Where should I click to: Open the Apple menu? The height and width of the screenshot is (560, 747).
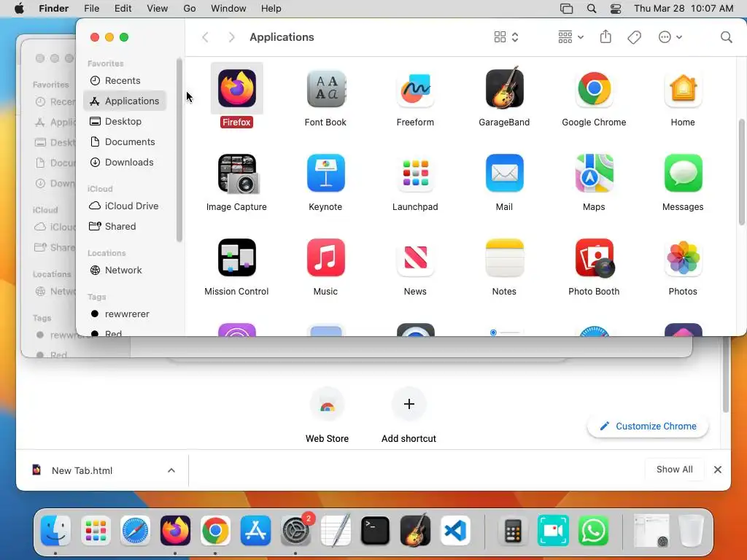coord(19,9)
